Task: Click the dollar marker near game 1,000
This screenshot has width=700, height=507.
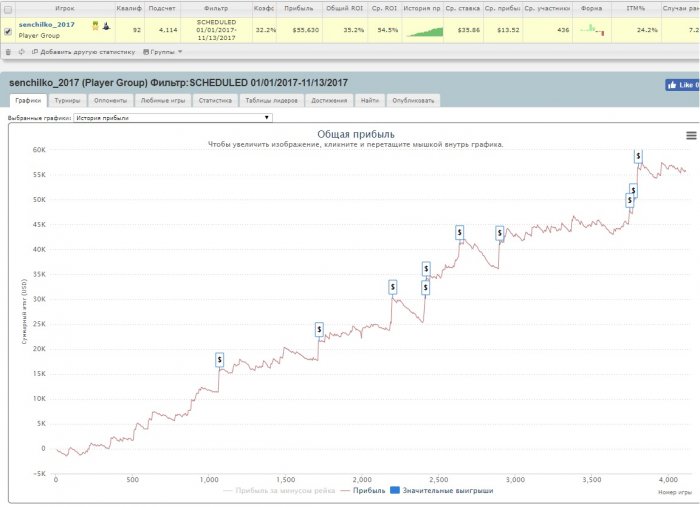Action: [219, 360]
